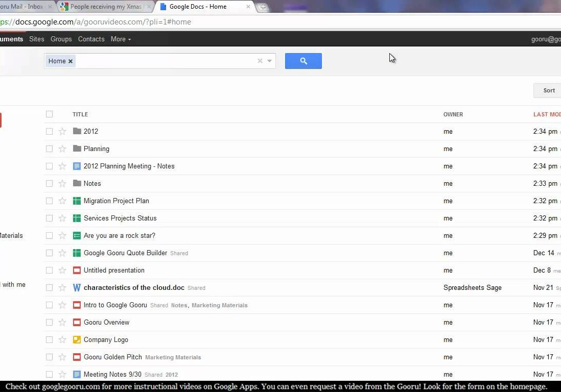The width and height of the screenshot is (561, 392).
Task: Click the blue search magnifier button
Action: click(x=303, y=61)
